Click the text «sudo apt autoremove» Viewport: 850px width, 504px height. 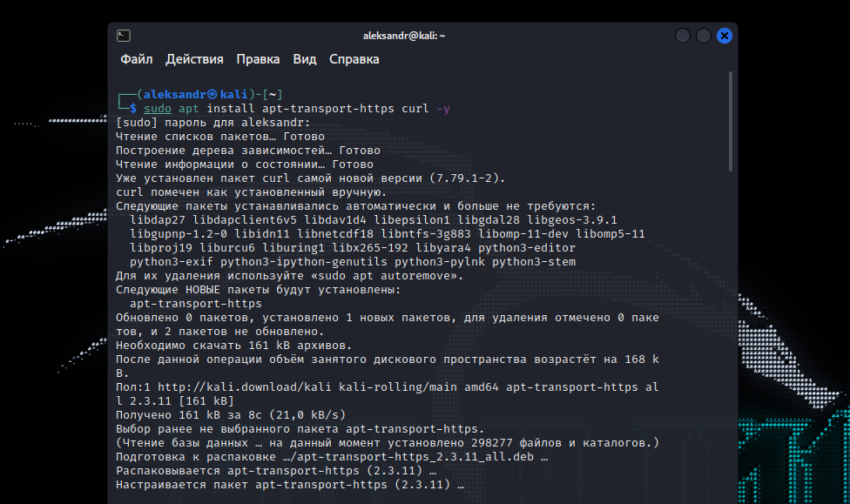384,276
